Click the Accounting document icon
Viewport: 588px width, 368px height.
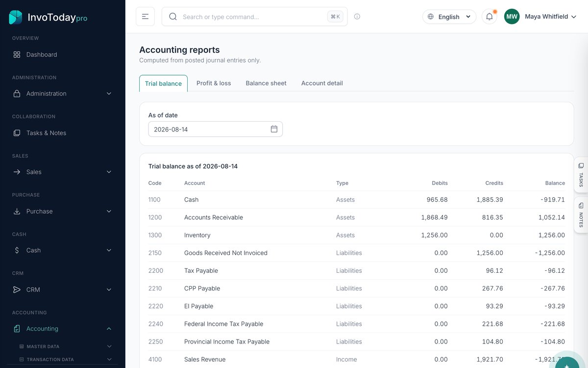point(17,329)
